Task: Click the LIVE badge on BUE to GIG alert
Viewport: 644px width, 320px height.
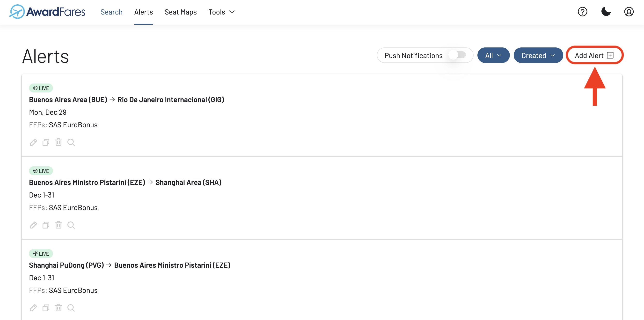Action: (41, 88)
